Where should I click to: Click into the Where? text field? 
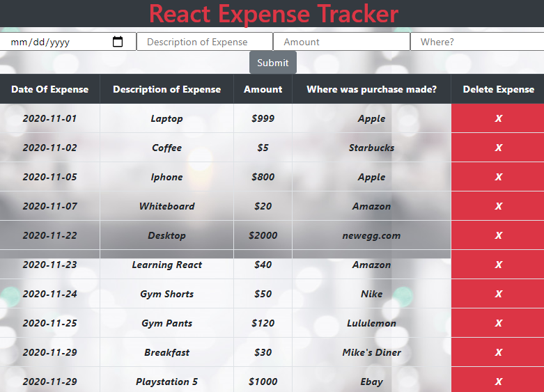point(476,42)
